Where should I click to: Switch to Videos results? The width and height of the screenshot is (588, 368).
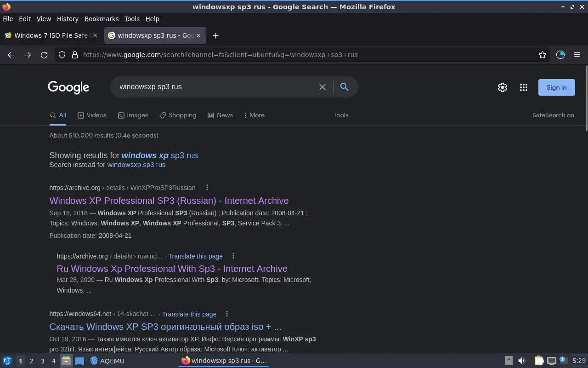pos(92,115)
